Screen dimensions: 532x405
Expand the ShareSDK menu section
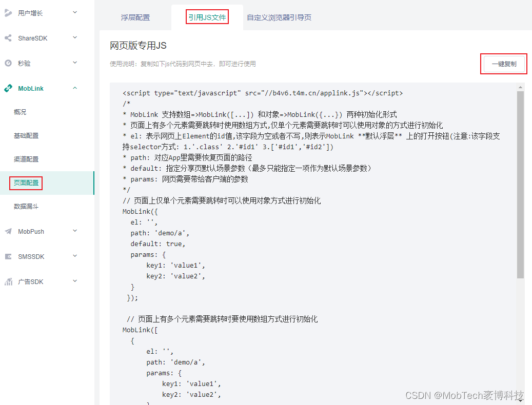tap(75, 38)
